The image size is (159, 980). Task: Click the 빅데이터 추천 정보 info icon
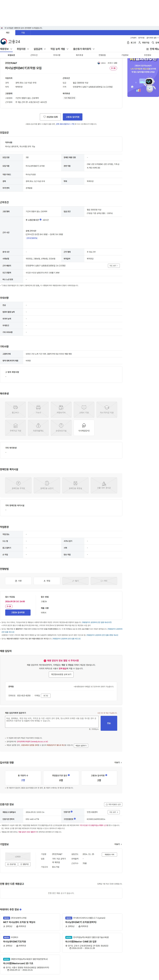21,910
